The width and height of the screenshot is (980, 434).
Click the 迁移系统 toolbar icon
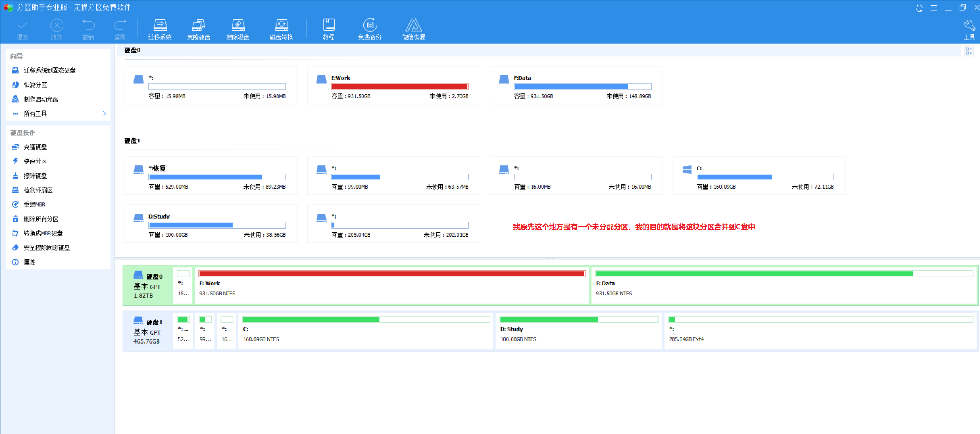coord(160,29)
